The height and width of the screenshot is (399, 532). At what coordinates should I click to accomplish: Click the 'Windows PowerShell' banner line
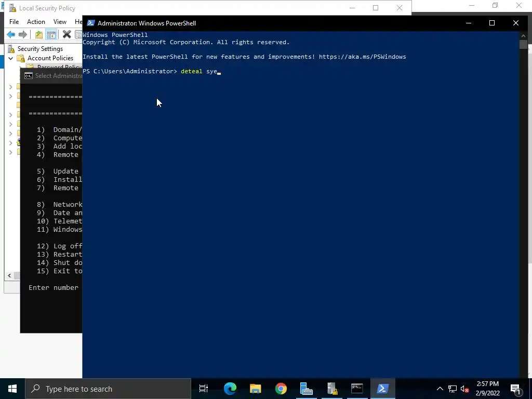115,35
